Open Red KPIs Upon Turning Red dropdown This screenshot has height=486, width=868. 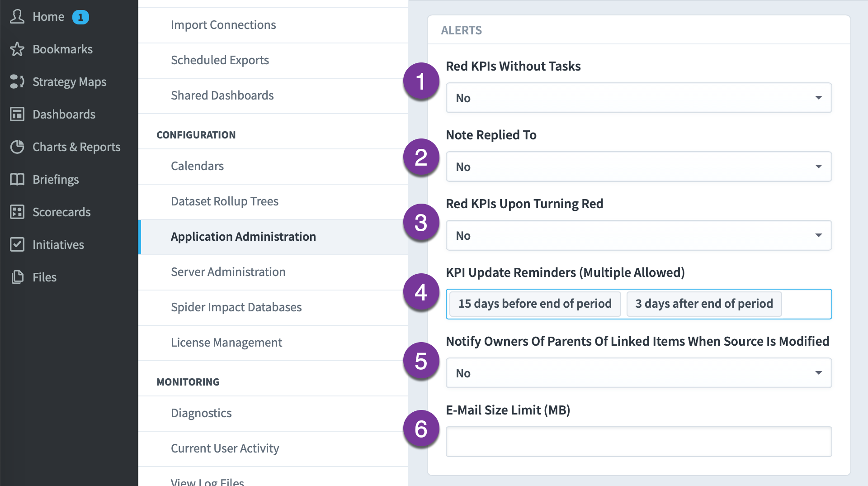(x=639, y=235)
